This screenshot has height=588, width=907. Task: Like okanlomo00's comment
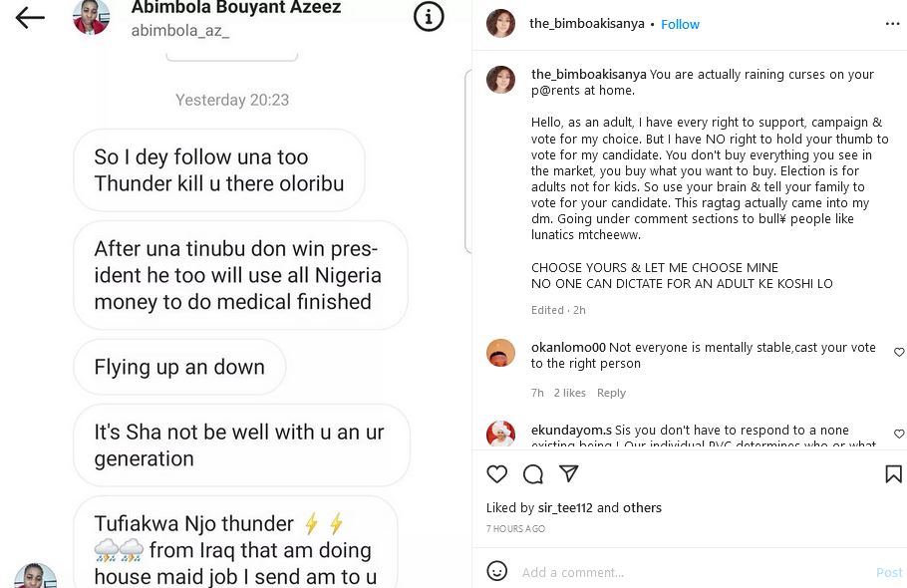click(x=899, y=353)
